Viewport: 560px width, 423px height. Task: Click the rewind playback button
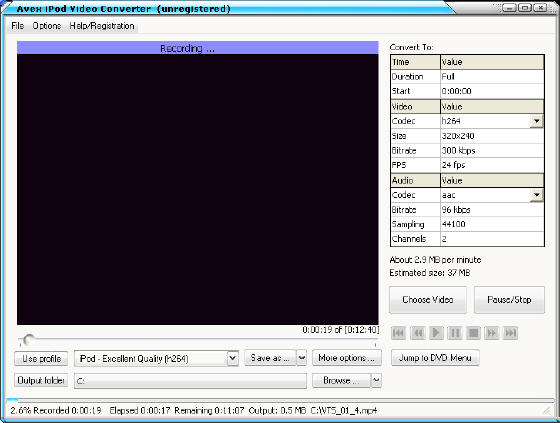[x=417, y=333]
